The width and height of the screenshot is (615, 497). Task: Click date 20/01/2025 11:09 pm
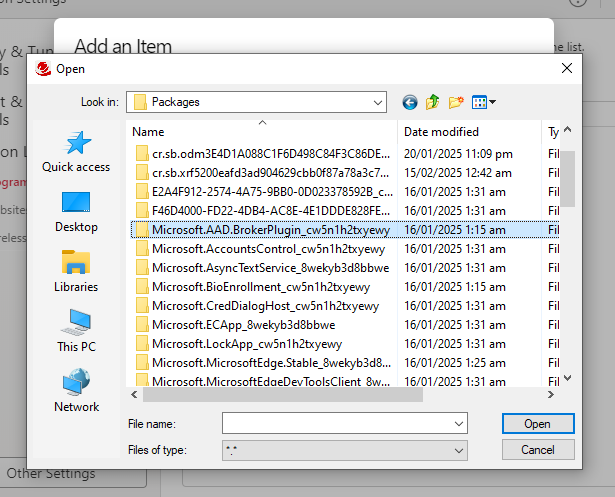click(x=458, y=154)
